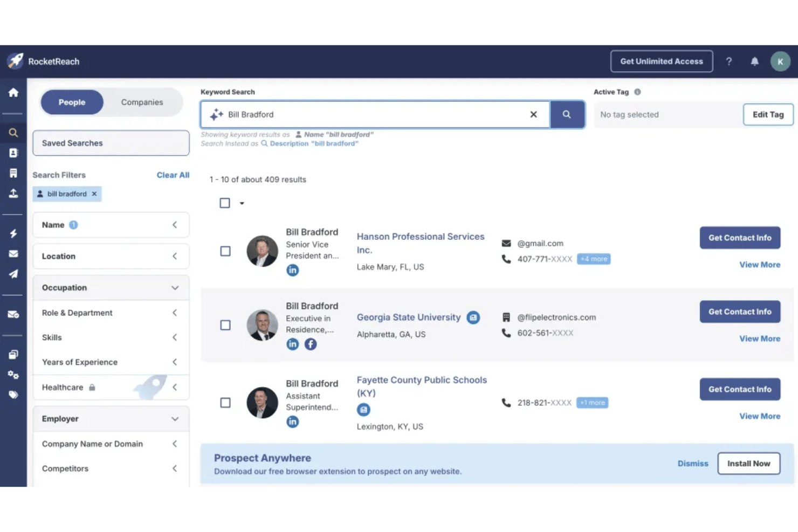Open LinkedIn for the Fayette County contact
The width and height of the screenshot is (798, 532).
pos(292,422)
